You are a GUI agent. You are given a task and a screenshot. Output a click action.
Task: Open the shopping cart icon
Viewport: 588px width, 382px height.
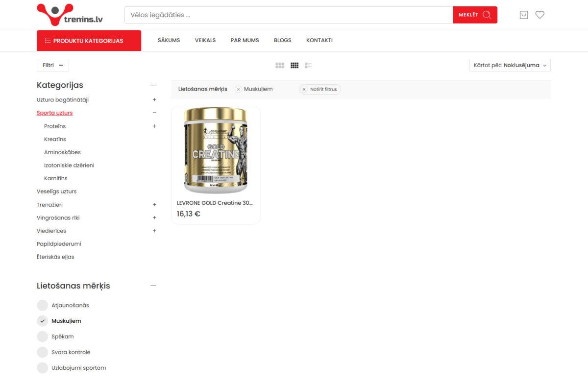point(524,15)
